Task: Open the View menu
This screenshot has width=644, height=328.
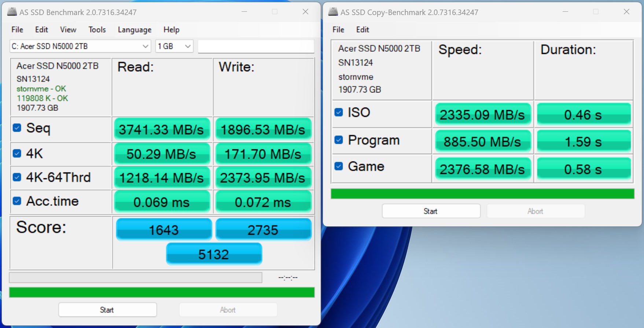Action: coord(68,30)
